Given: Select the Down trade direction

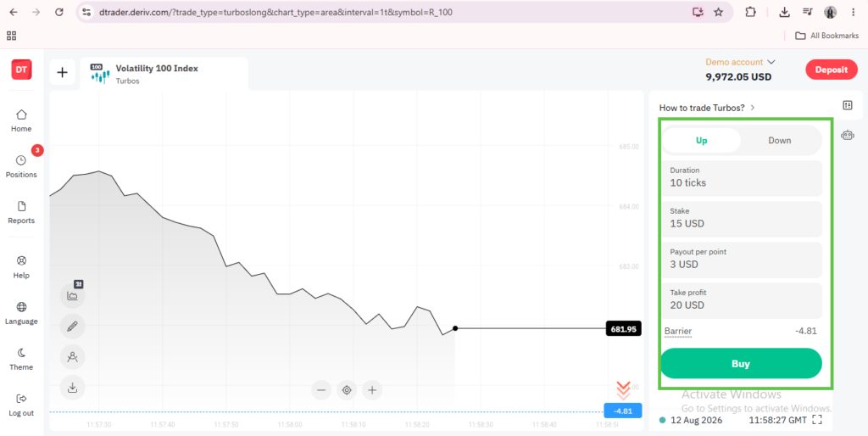Looking at the screenshot, I should tap(780, 140).
